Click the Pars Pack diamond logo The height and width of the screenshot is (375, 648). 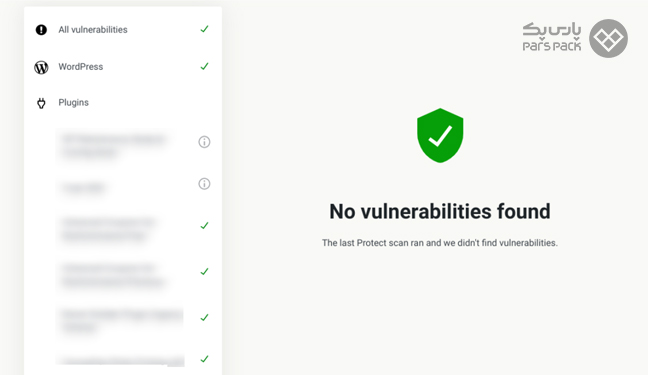pyautogui.click(x=608, y=38)
